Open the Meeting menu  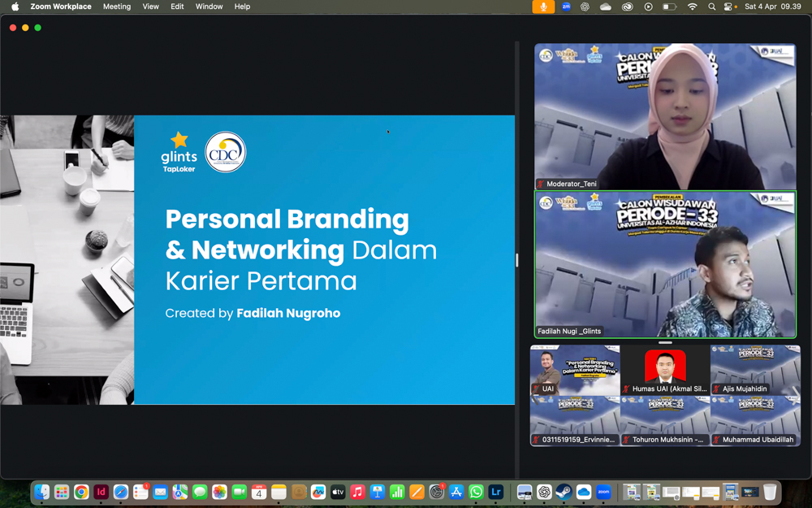point(116,7)
